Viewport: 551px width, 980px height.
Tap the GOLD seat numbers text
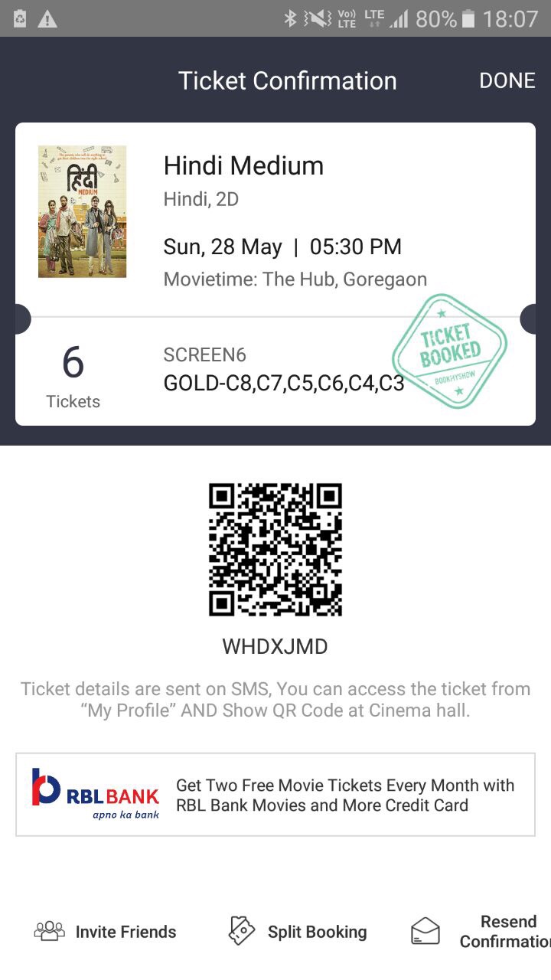coord(284,383)
